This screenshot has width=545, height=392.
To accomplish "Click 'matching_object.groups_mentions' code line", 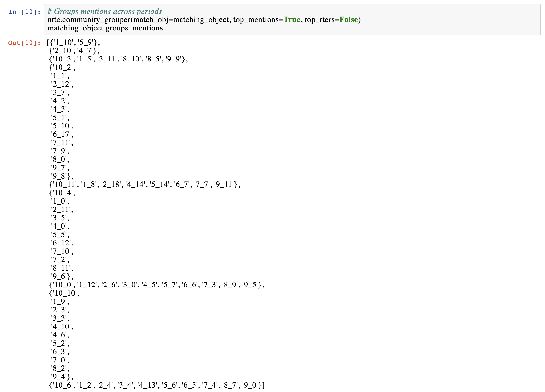I will point(105,28).
